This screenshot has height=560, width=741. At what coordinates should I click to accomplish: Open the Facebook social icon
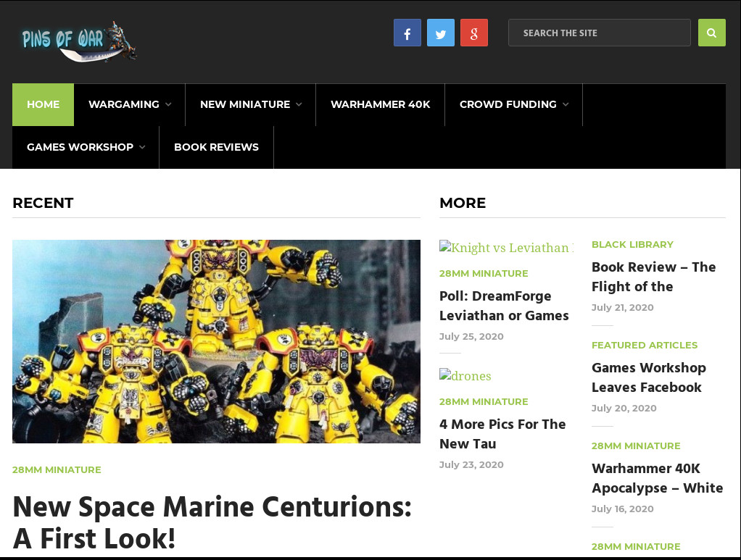(x=407, y=32)
